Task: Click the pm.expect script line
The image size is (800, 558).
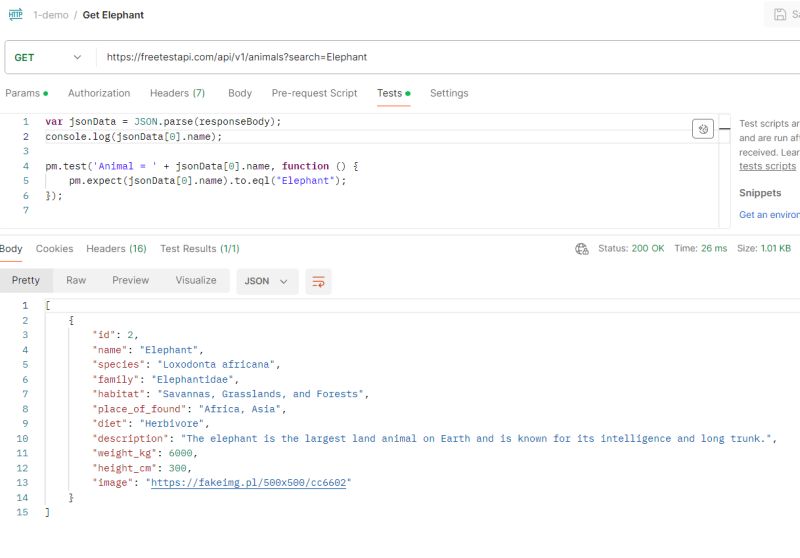Action: (x=208, y=181)
